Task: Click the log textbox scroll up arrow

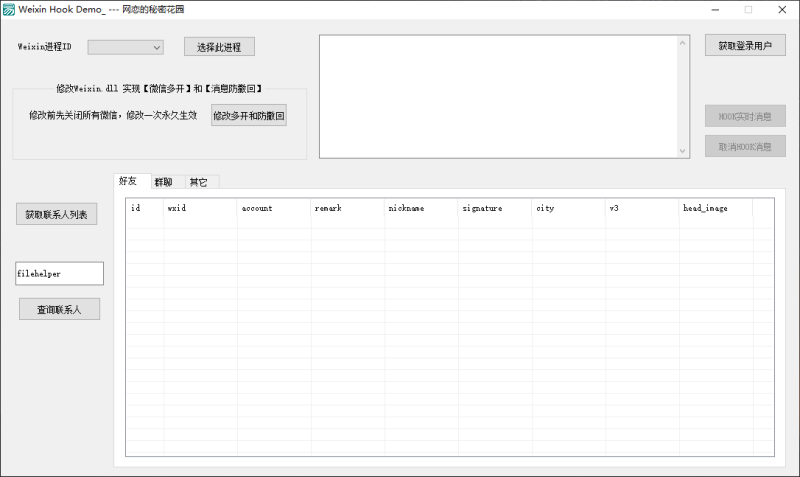Action: 683,43
